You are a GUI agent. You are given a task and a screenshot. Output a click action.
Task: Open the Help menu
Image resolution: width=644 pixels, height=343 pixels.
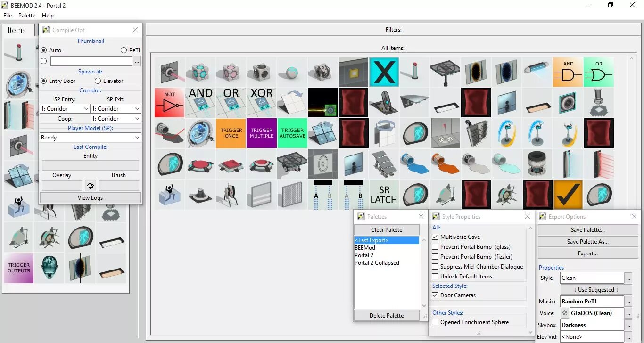[x=48, y=16]
